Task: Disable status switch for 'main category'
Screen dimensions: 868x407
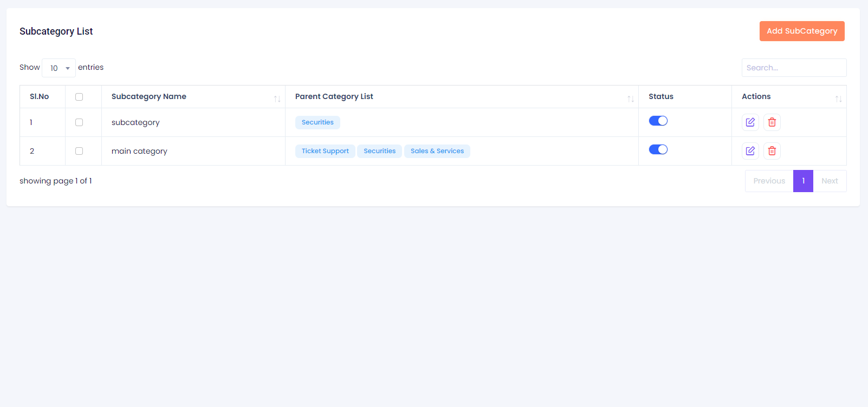Action: click(x=658, y=149)
